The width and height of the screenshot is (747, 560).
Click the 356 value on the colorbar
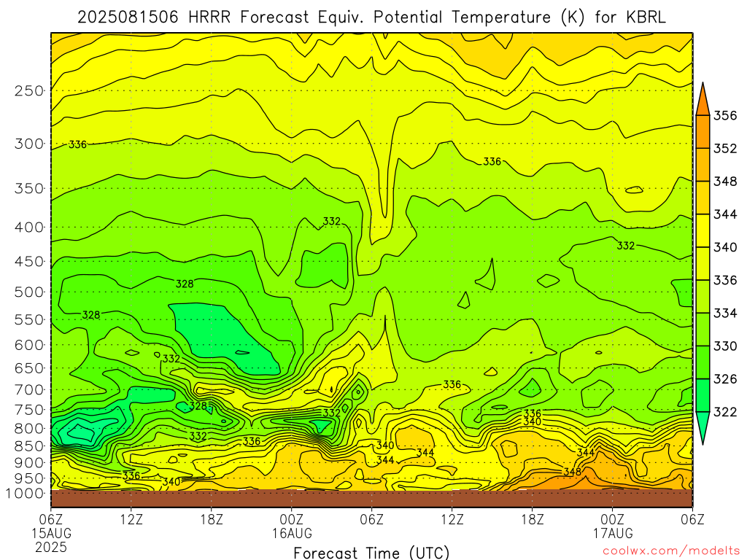click(x=725, y=116)
